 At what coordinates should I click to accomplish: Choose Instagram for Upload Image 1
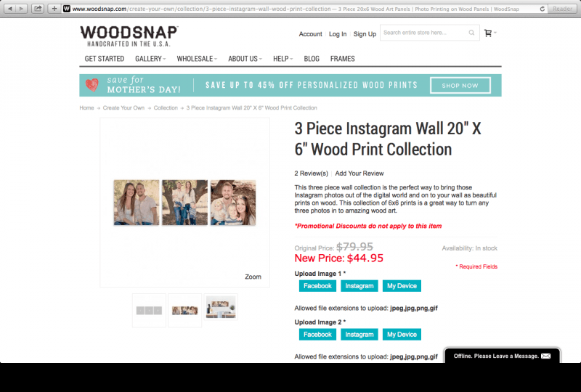click(359, 286)
